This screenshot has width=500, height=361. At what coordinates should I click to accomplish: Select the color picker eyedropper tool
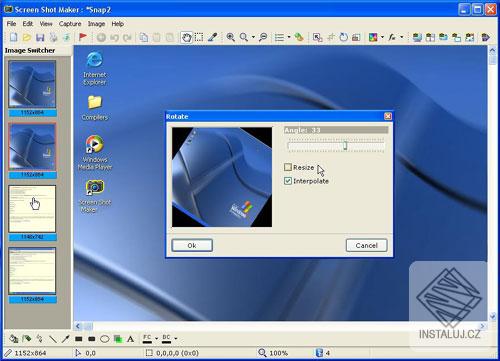click(212, 37)
